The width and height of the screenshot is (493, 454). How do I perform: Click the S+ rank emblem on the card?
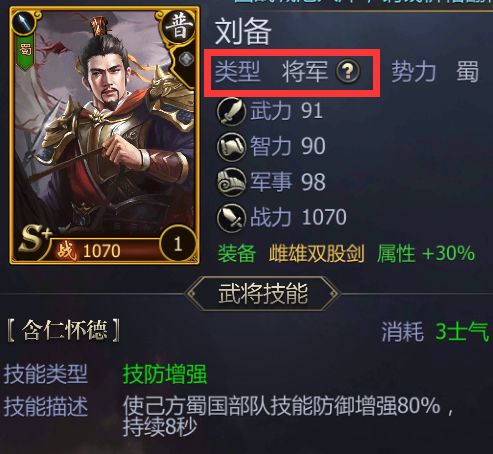tap(34, 239)
